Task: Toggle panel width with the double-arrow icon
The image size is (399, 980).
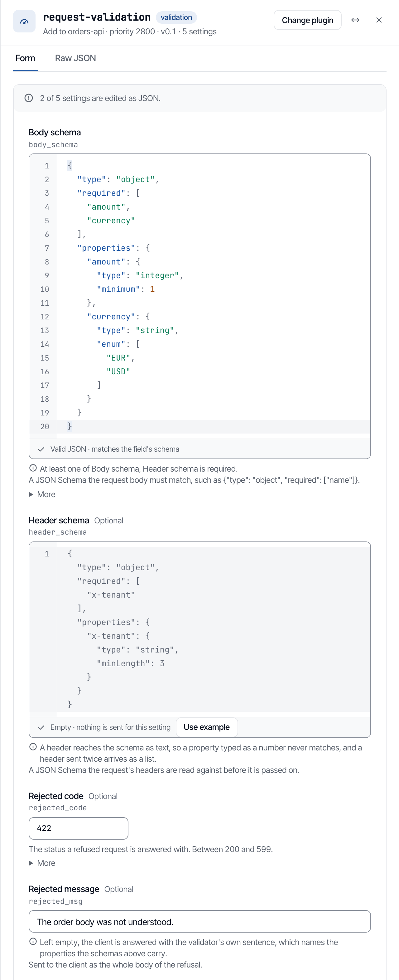Action: pos(355,20)
